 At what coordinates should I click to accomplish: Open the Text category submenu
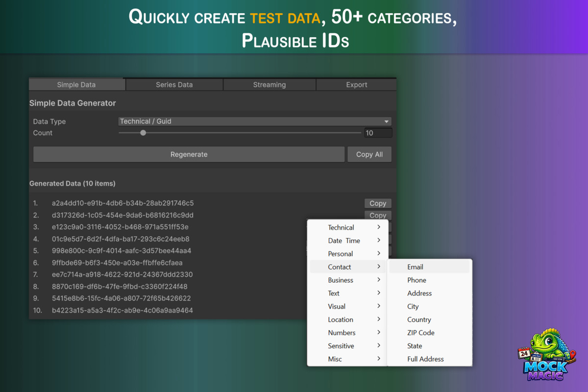point(348,293)
